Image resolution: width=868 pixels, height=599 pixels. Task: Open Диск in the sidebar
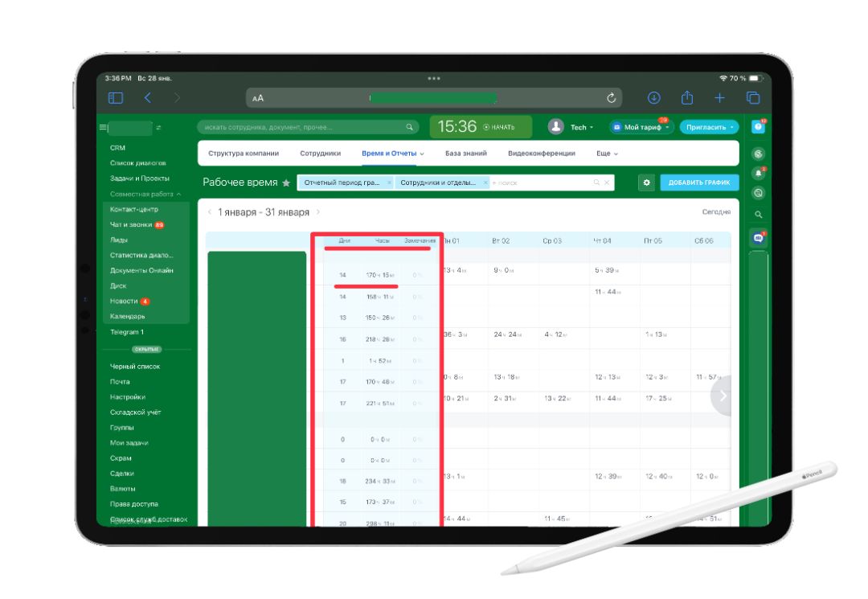coord(118,286)
